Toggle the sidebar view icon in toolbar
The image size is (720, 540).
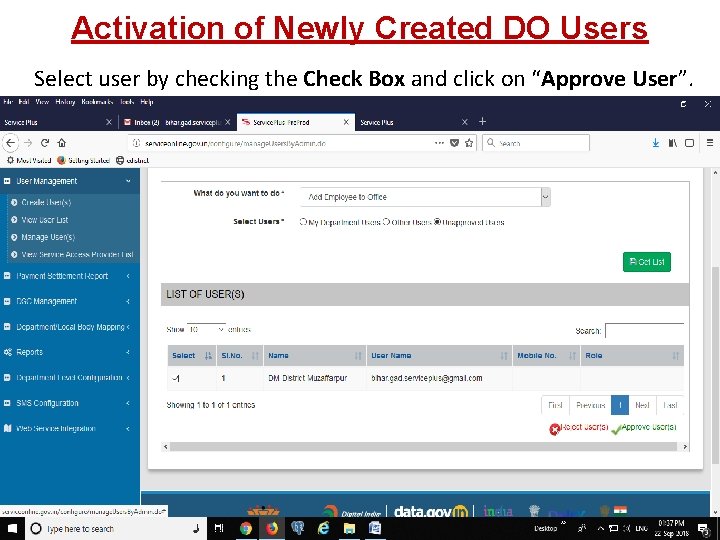point(689,143)
